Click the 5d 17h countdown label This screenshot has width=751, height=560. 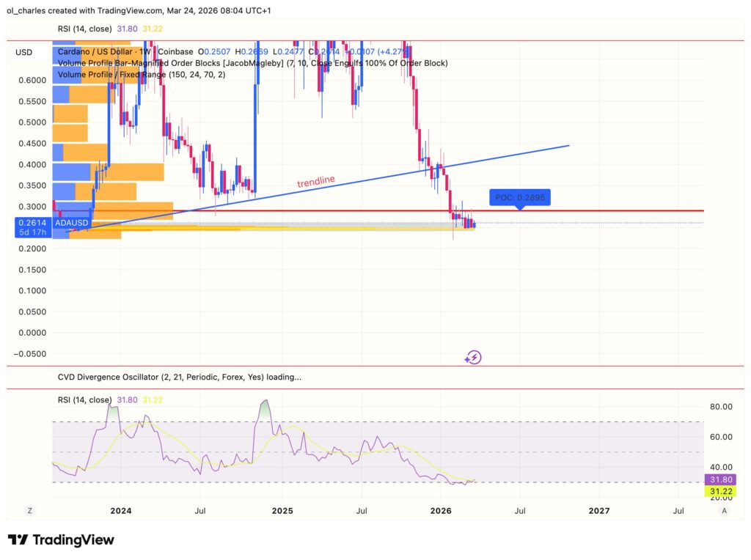pos(32,231)
